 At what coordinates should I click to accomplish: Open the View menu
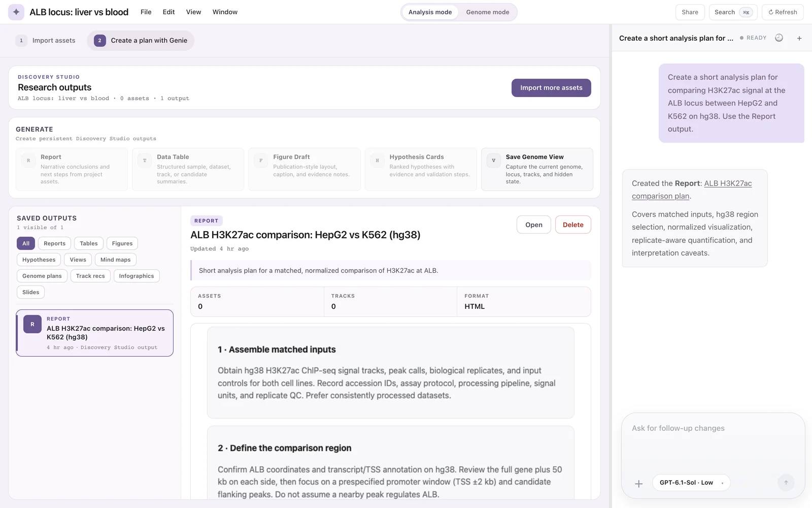tap(193, 12)
